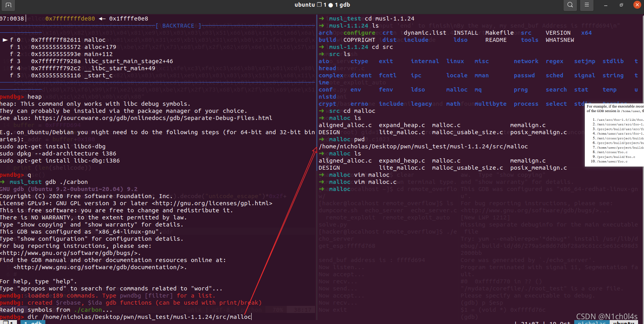Click the 'VERSION' file name

coord(558,33)
